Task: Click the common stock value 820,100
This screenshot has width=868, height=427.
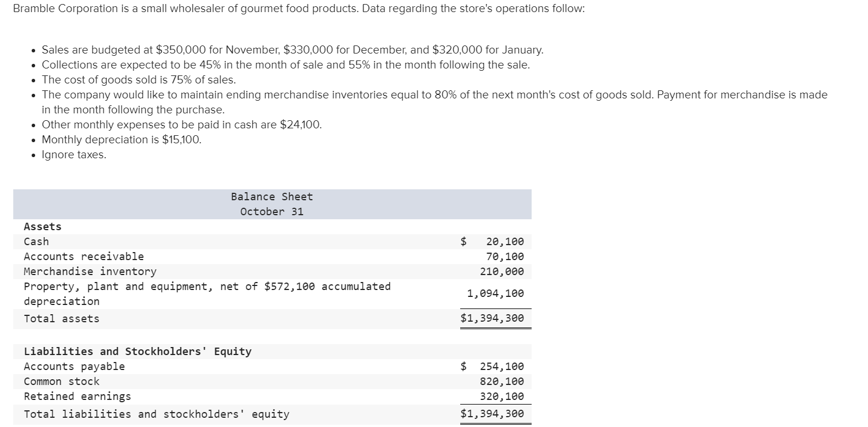Action: pyautogui.click(x=502, y=382)
